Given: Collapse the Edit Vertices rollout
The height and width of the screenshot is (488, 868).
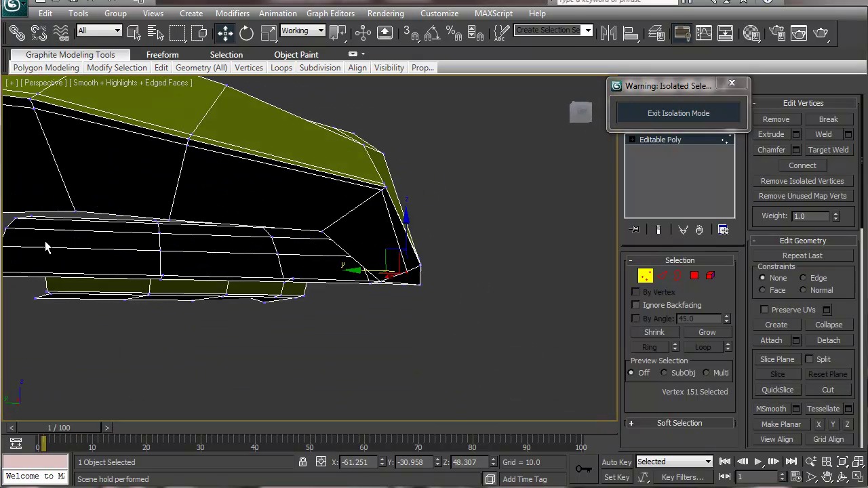Looking at the screenshot, I should pyautogui.click(x=803, y=103).
